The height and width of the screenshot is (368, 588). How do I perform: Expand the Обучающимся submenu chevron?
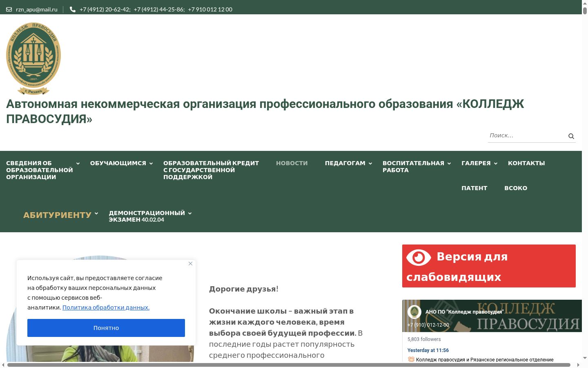(151, 164)
